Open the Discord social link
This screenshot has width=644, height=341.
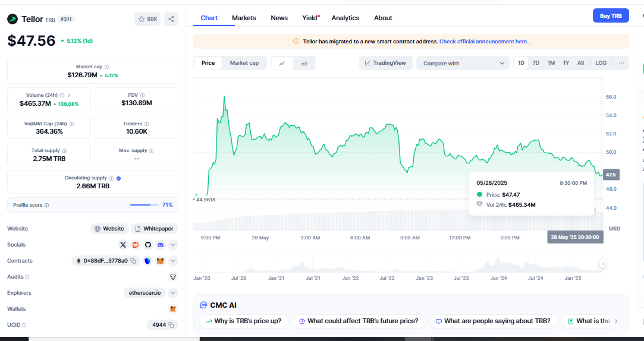point(161,245)
